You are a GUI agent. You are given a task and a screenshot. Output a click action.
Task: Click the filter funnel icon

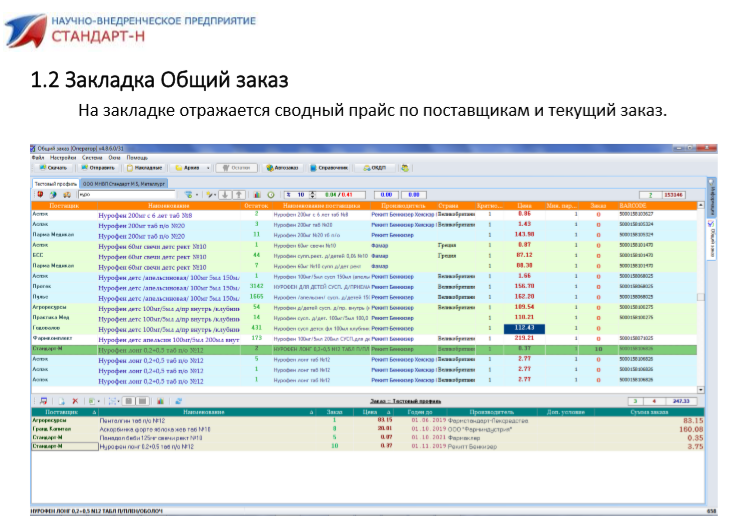(188, 194)
